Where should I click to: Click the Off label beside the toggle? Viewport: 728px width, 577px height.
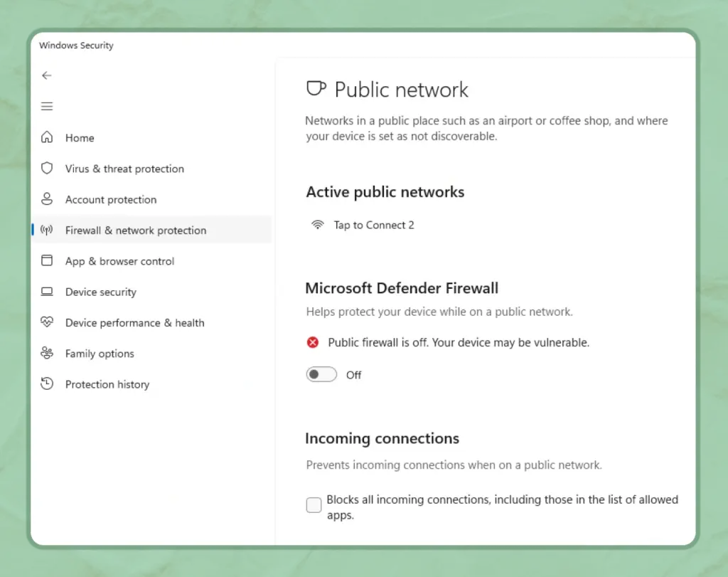pos(354,375)
